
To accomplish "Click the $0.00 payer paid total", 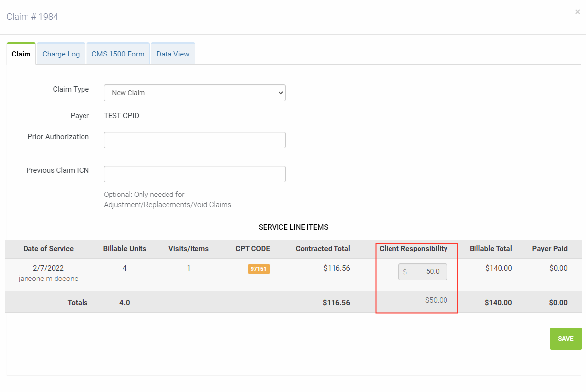I will click(x=558, y=302).
